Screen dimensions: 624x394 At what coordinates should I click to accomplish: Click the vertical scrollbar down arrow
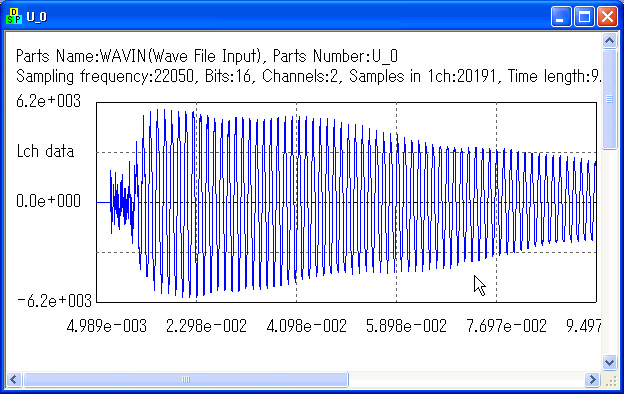[x=609, y=362]
